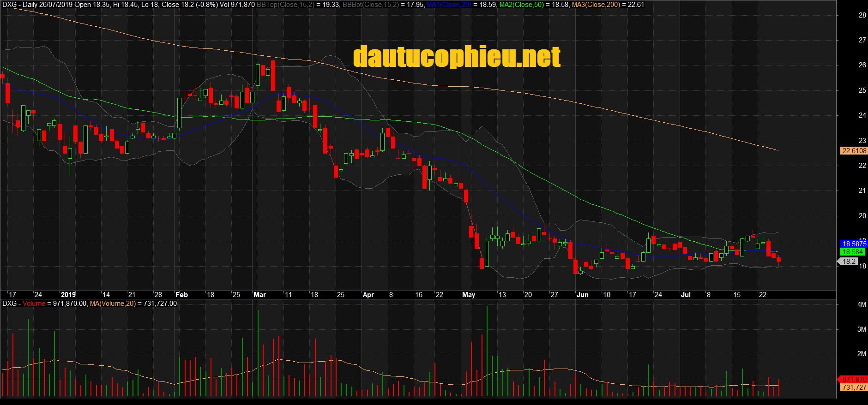The width and height of the screenshot is (868, 405).
Task: Click the 2019 year label on axis
Action: (x=68, y=295)
